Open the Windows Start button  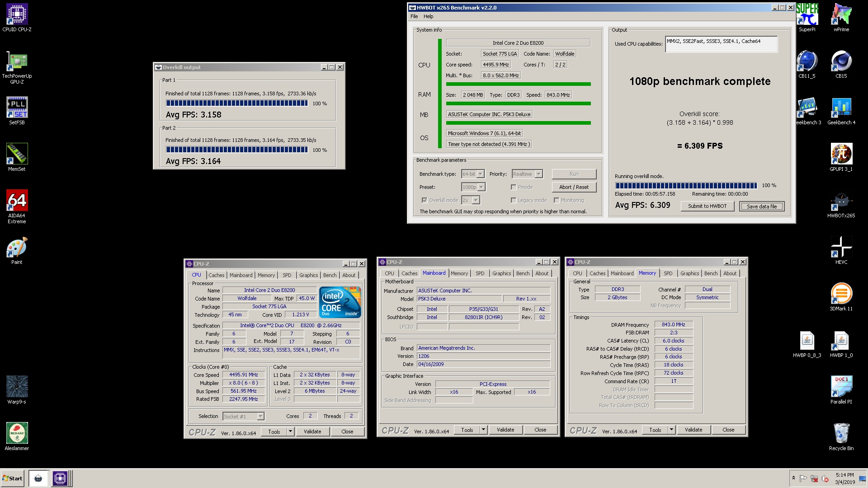13,478
